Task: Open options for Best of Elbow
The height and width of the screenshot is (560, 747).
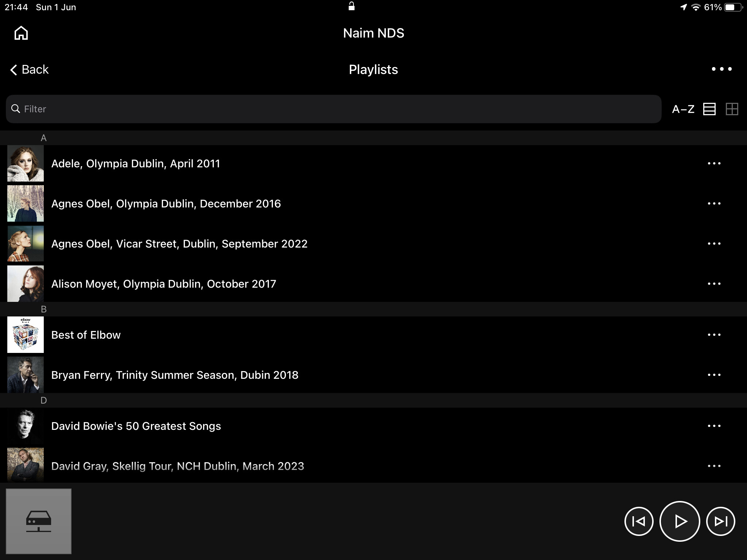Action: point(714,335)
